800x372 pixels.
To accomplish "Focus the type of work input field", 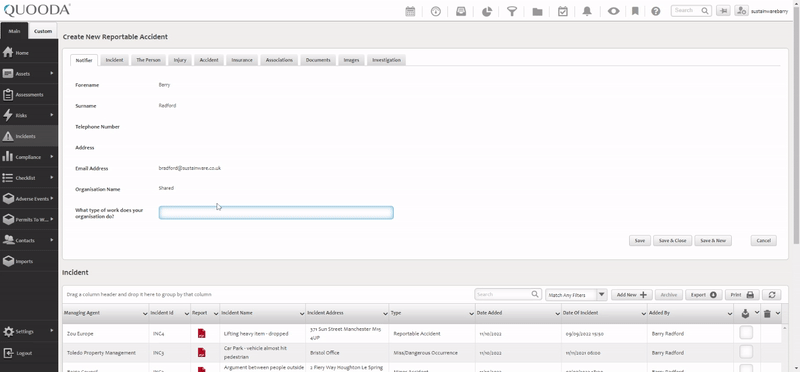I will pyautogui.click(x=276, y=212).
